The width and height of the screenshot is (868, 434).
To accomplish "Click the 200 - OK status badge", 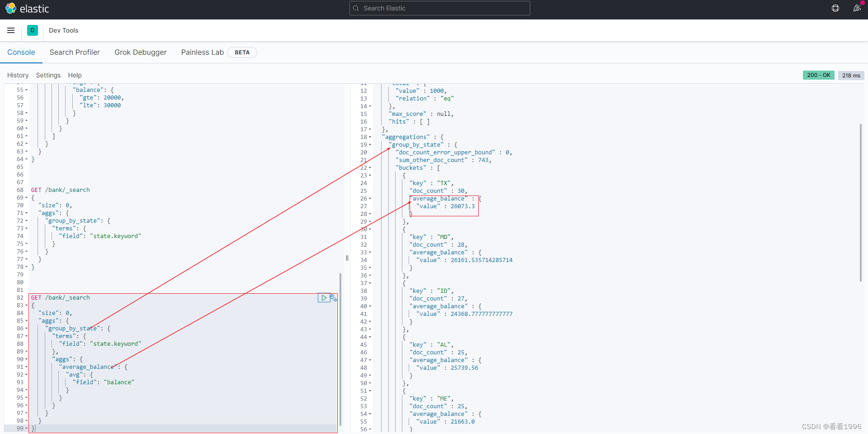I will (819, 75).
